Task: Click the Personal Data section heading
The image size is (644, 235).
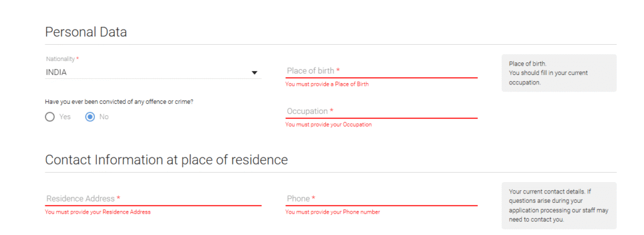Action: (86, 32)
